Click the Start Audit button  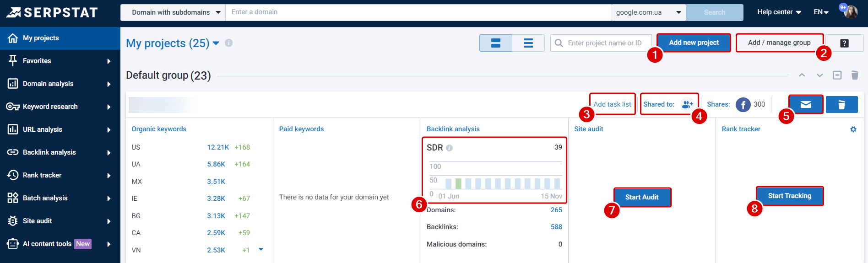coord(642,197)
